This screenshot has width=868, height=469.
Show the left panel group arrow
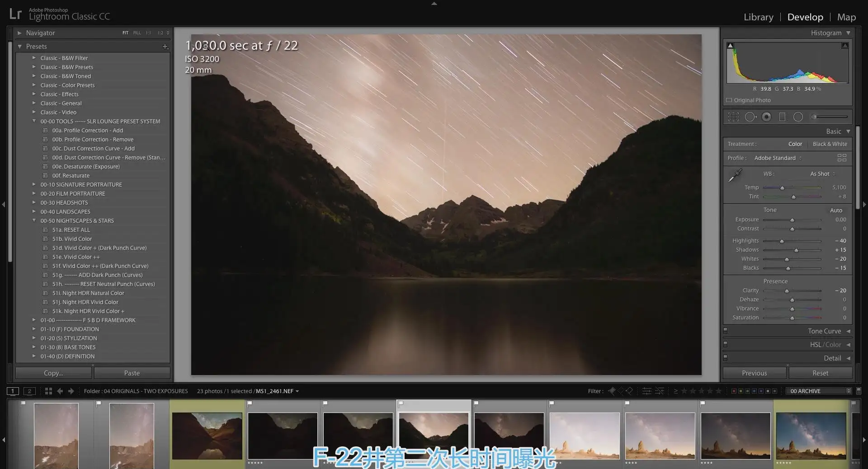pos(4,205)
